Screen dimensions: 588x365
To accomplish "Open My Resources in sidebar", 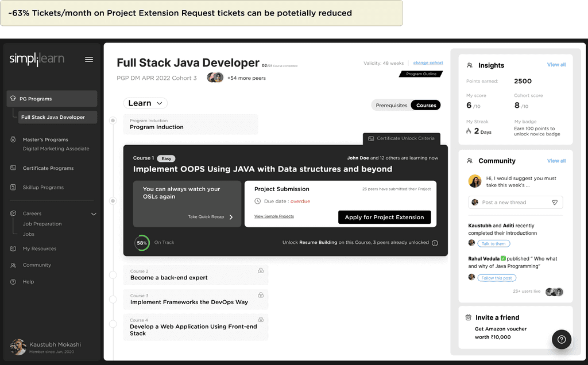I will pos(40,248).
